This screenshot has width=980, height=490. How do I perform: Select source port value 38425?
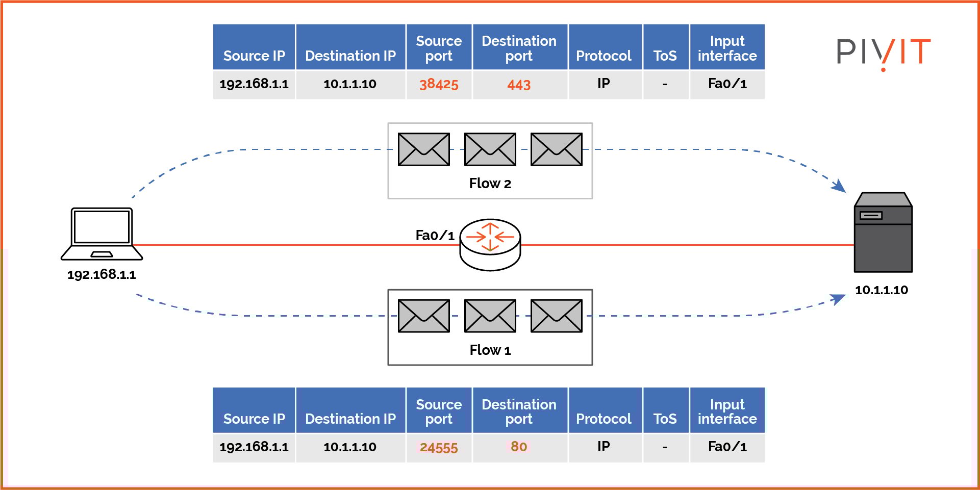pyautogui.click(x=438, y=85)
